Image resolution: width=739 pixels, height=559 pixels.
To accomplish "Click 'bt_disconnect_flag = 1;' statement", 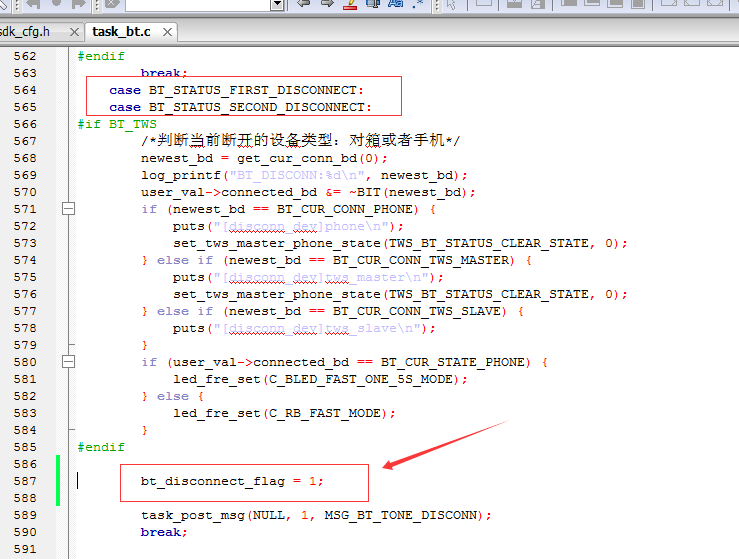I will click(232, 481).
